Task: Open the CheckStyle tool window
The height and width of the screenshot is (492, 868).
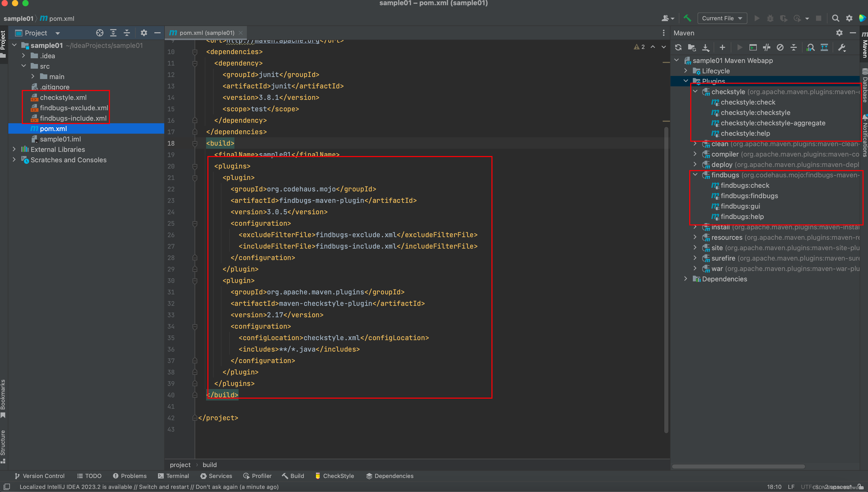Action: (x=334, y=476)
